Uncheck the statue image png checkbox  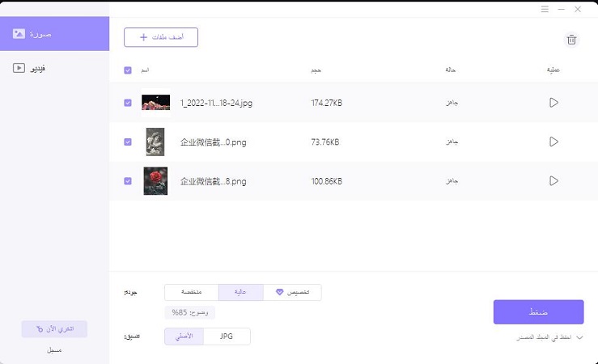[x=128, y=142]
